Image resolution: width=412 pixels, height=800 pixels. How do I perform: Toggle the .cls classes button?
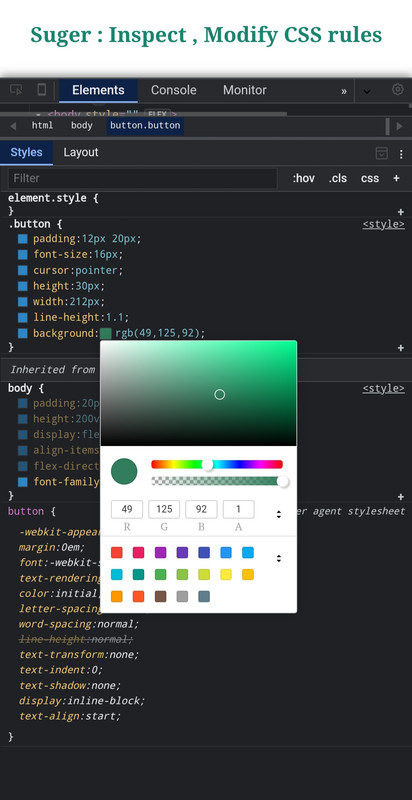[338, 178]
